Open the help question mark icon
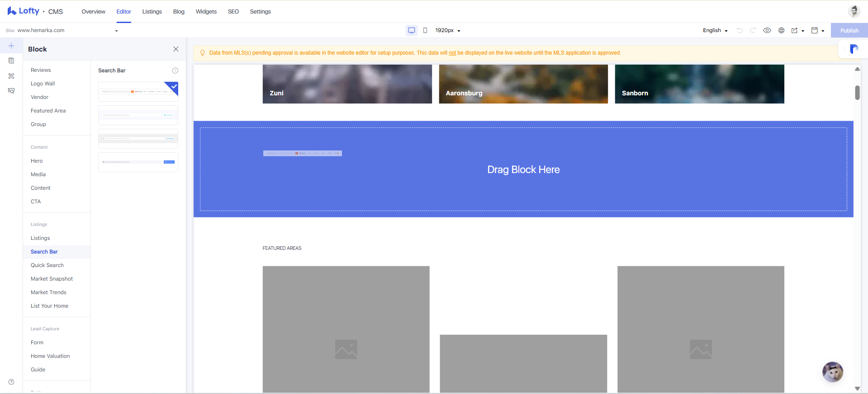 11,382
